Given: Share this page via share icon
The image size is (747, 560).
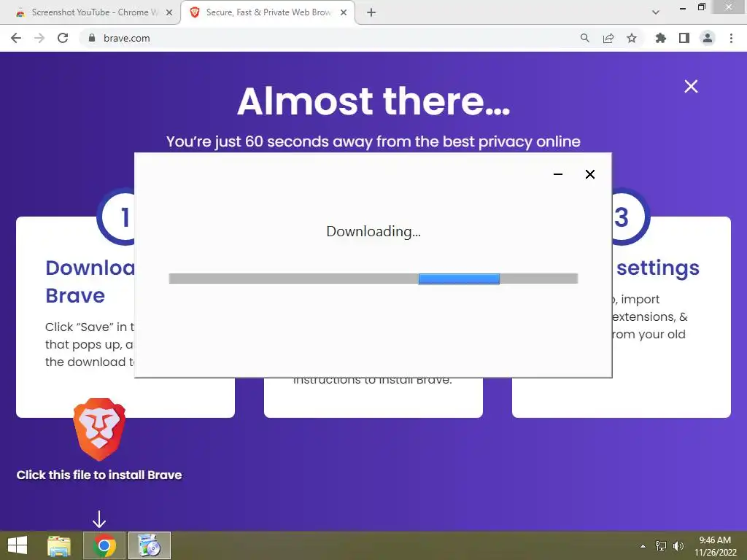Looking at the screenshot, I should pos(608,38).
